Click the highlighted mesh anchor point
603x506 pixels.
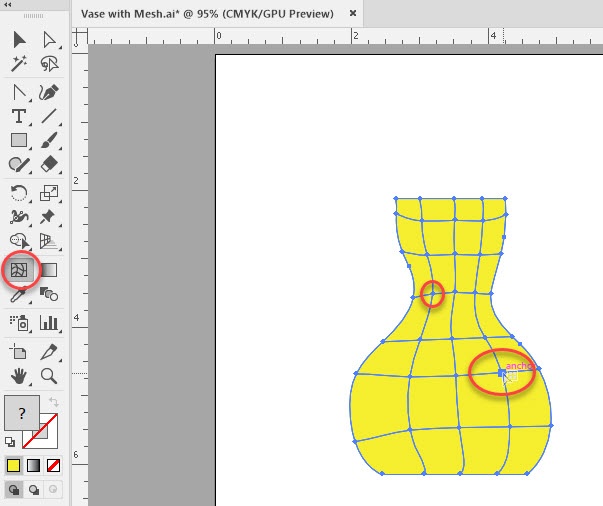(x=501, y=373)
